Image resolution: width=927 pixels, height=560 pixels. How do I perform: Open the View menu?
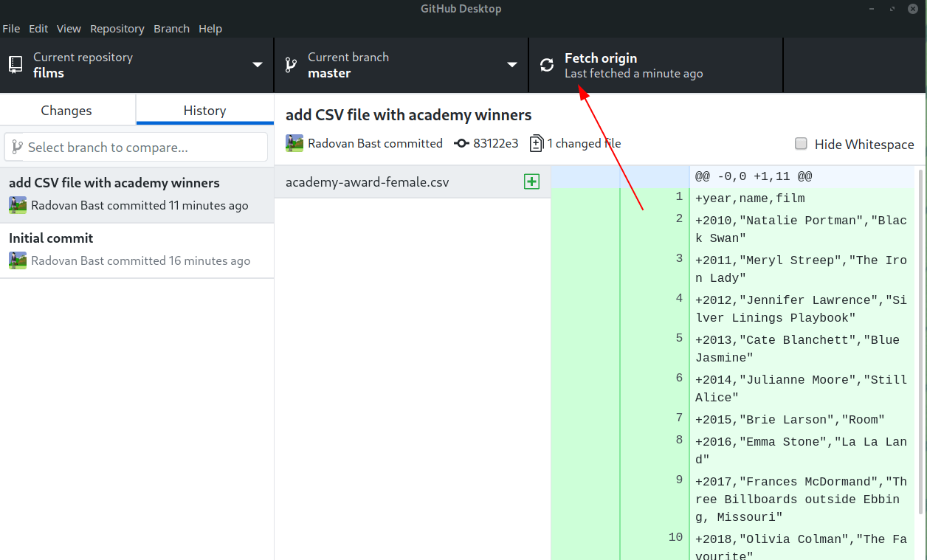tap(69, 29)
